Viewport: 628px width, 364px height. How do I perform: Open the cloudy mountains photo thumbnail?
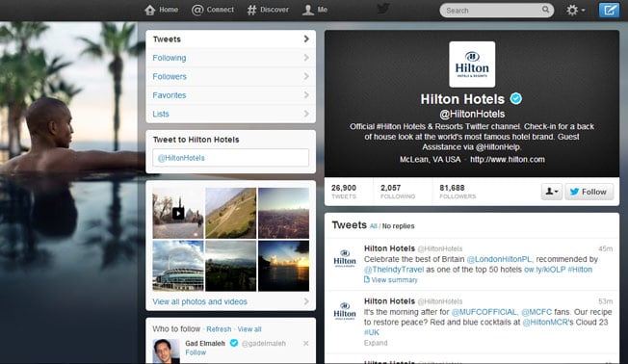[x=231, y=266]
